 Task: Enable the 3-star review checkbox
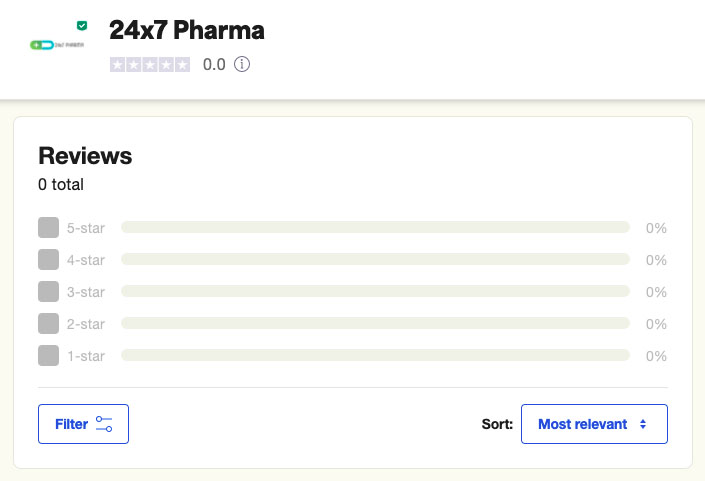pos(48,292)
